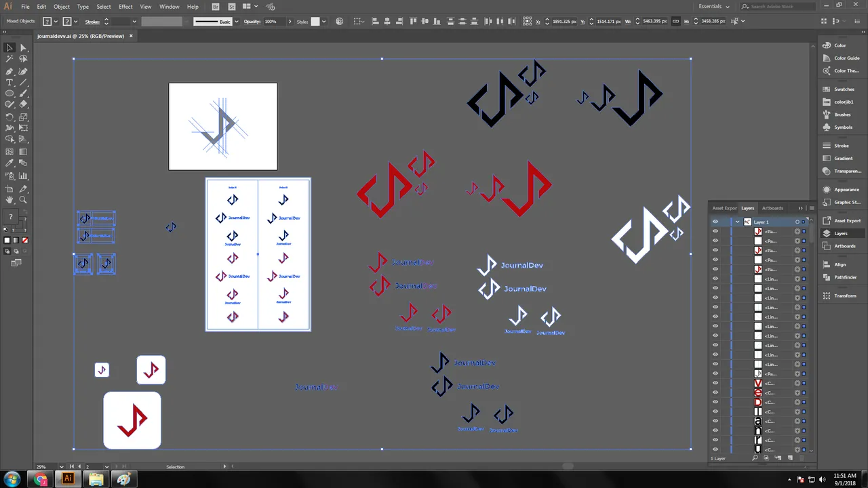Expand the Opacity slider arrow
Viewport: 868px width, 488px height.
(x=290, y=22)
